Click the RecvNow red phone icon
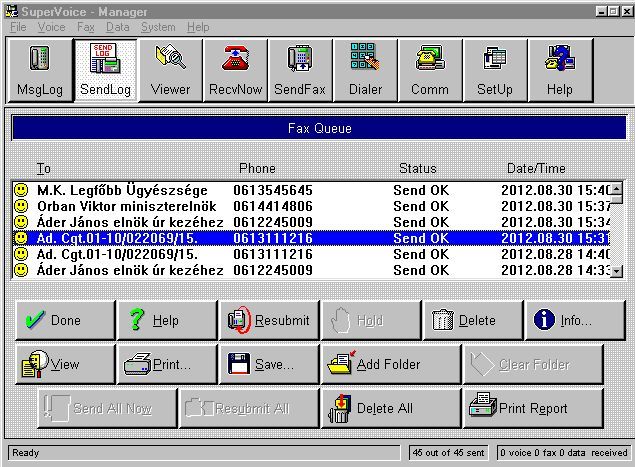 [x=235, y=59]
